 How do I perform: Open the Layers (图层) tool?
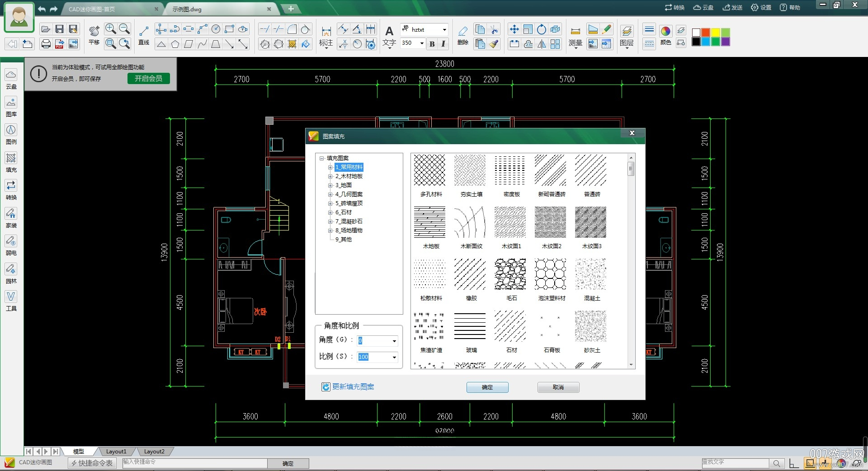[627, 36]
